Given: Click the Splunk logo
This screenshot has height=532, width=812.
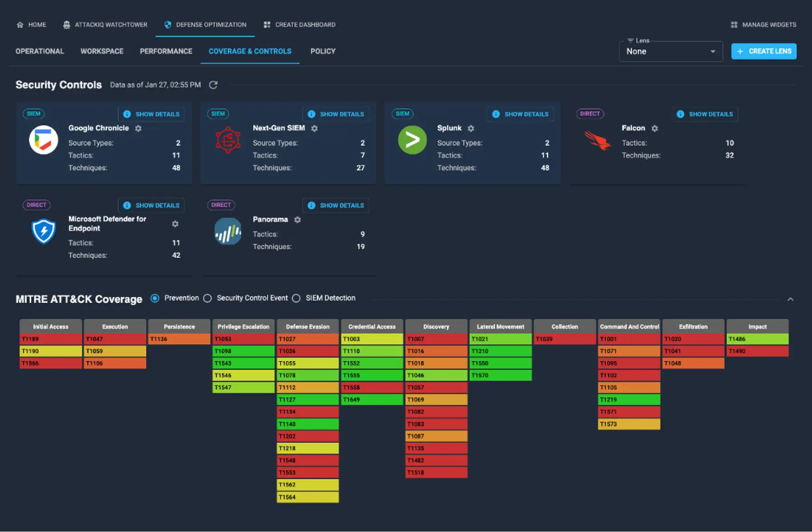Looking at the screenshot, I should [x=412, y=140].
